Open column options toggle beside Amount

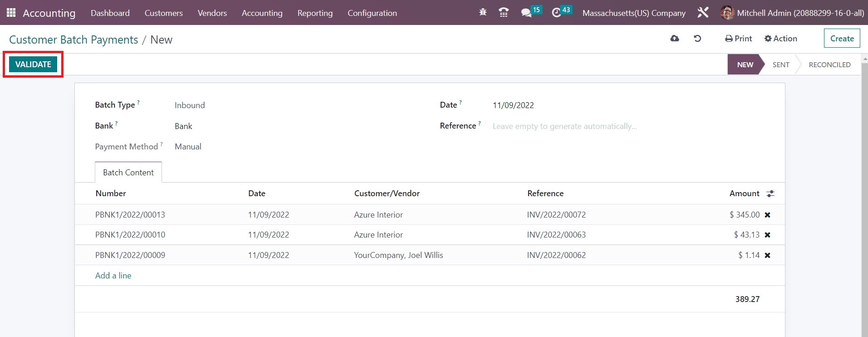click(770, 194)
